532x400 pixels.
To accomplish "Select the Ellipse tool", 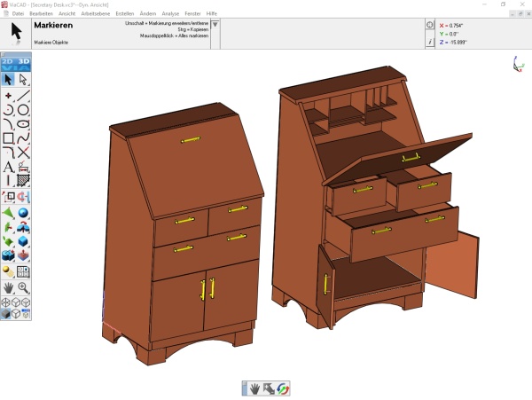I will click(23, 124).
